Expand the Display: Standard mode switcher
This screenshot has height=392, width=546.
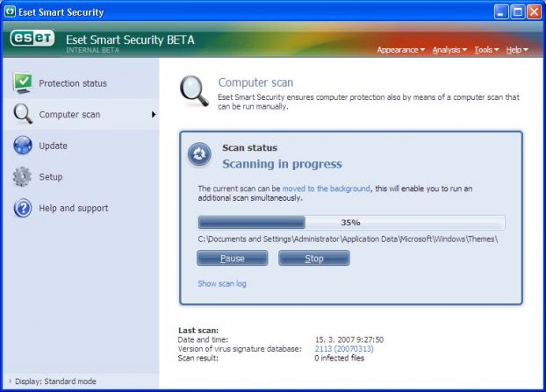[53, 381]
